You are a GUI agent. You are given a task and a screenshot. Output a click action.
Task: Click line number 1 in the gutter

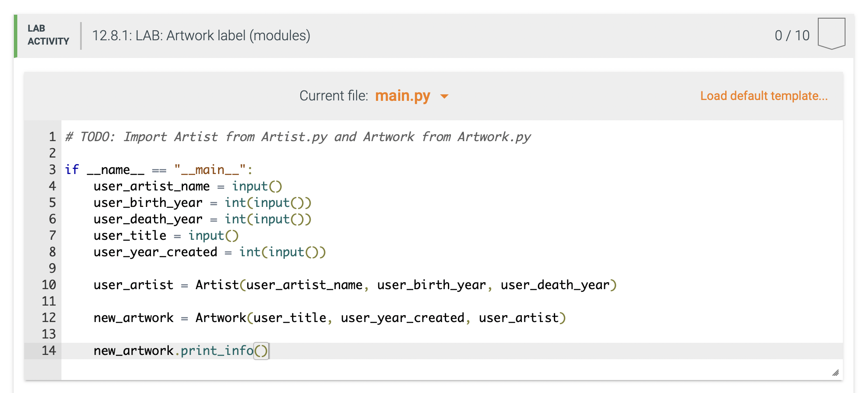click(52, 137)
